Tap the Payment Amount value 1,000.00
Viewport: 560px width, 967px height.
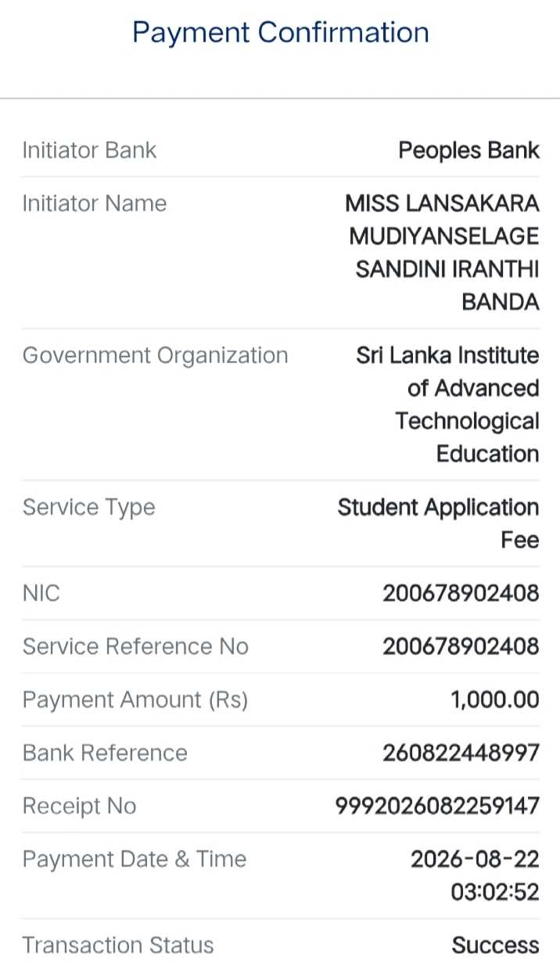click(495, 699)
